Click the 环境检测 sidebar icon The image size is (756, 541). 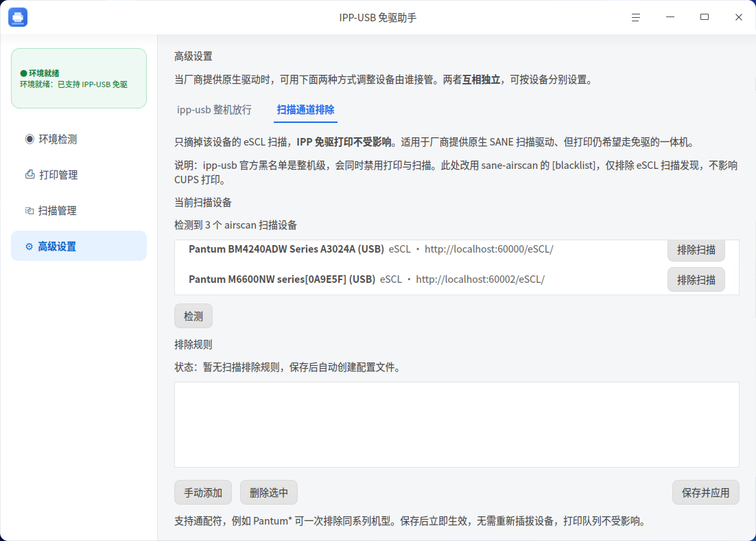(x=29, y=139)
